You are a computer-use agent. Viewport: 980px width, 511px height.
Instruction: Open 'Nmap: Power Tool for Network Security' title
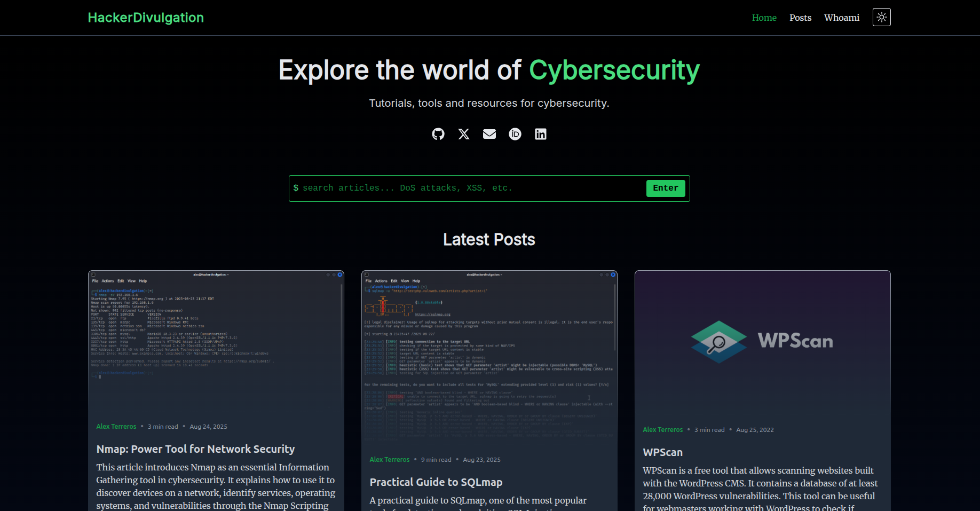[x=195, y=449]
